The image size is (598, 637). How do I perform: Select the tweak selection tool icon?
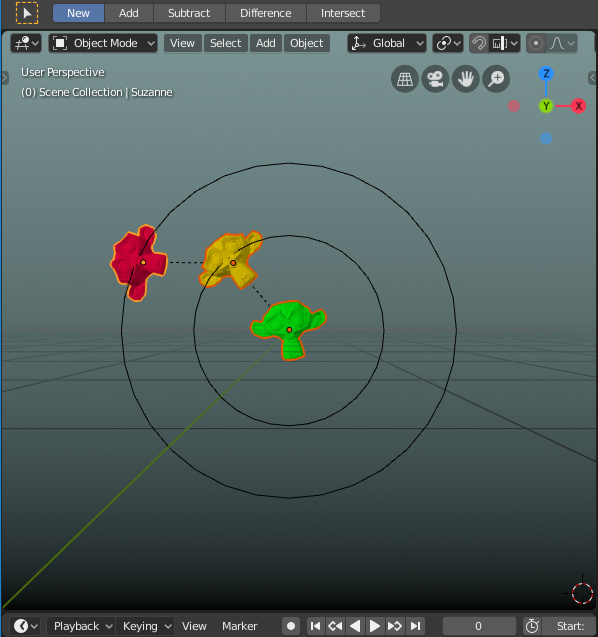27,13
